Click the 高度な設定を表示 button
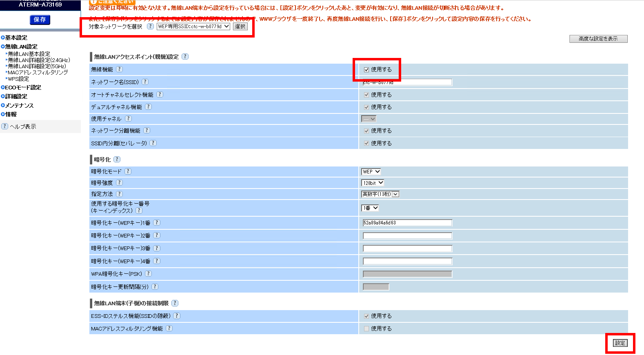Screen dimensions: 644x355 coord(598,39)
